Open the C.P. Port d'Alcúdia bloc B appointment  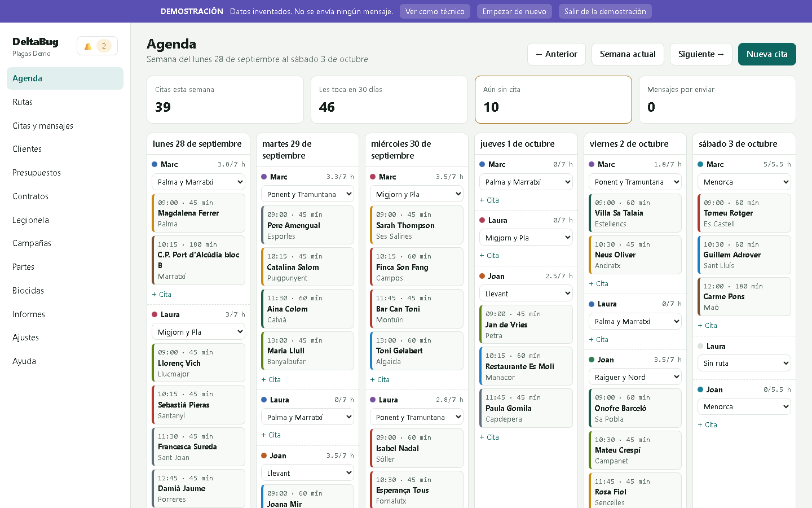tap(198, 260)
